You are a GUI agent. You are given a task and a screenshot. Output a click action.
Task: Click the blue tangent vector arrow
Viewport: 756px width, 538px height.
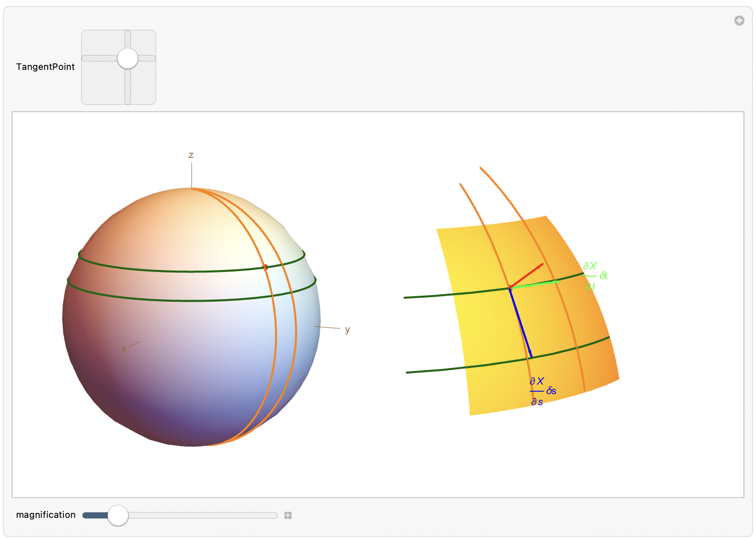[x=521, y=323]
